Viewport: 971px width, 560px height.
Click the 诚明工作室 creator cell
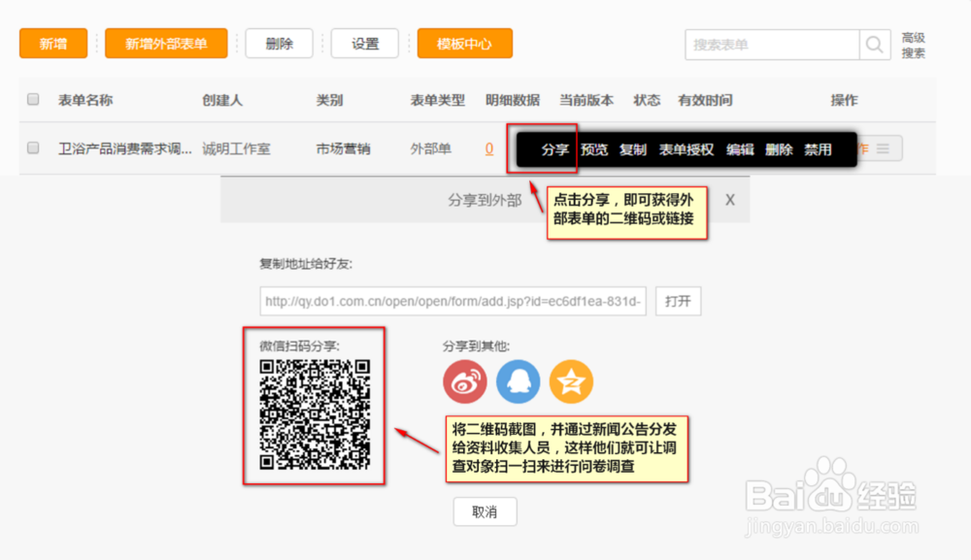click(236, 148)
